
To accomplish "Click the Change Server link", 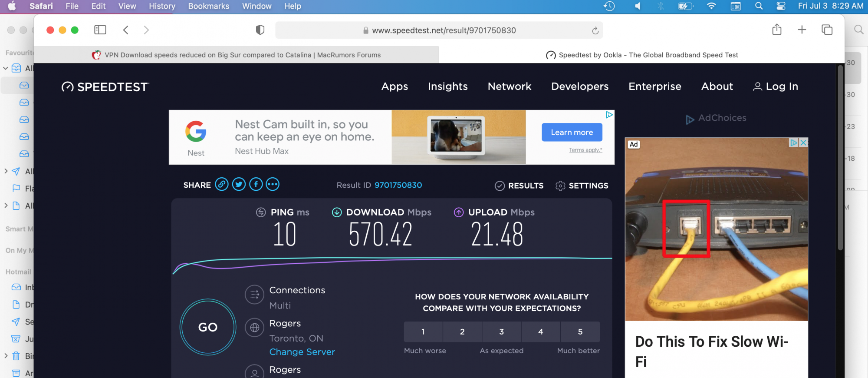I will pyautogui.click(x=302, y=352).
